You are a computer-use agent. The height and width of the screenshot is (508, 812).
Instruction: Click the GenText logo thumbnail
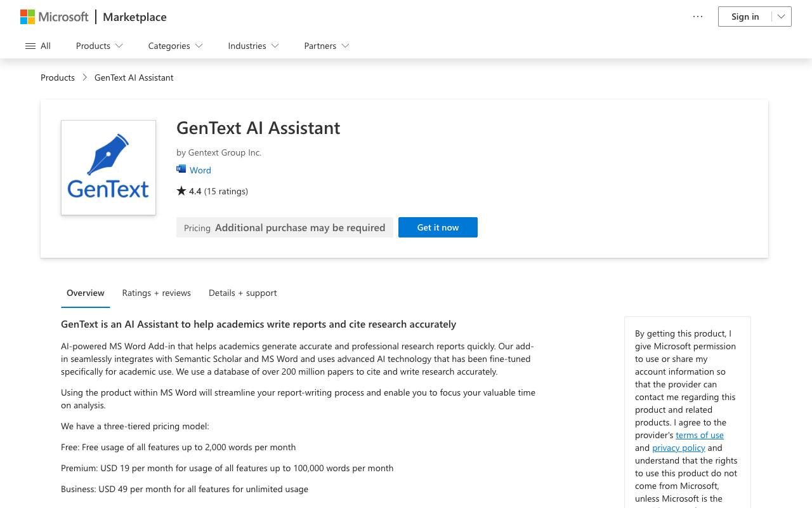click(108, 168)
